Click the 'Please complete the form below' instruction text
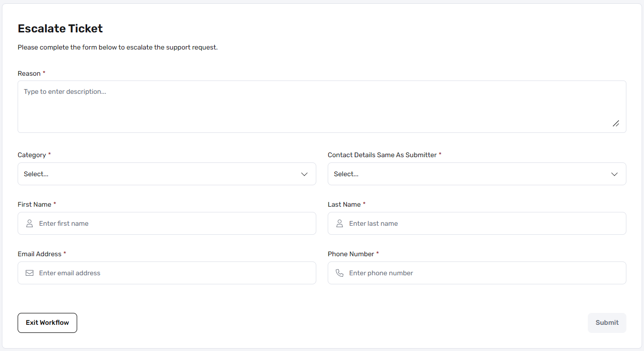This screenshot has height=351, width=644. tap(118, 48)
